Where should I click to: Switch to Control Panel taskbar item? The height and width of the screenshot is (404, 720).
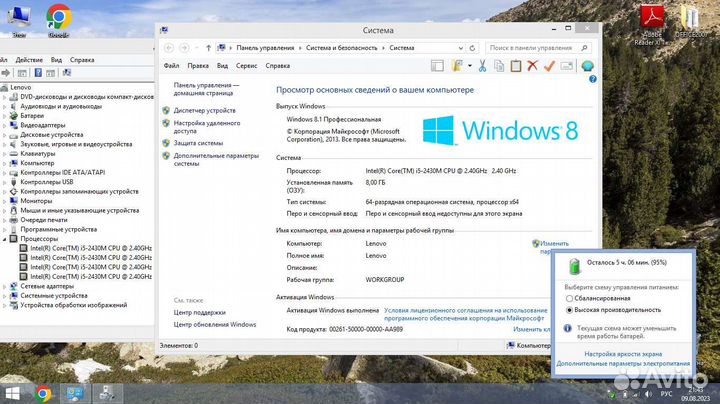[x=76, y=394]
